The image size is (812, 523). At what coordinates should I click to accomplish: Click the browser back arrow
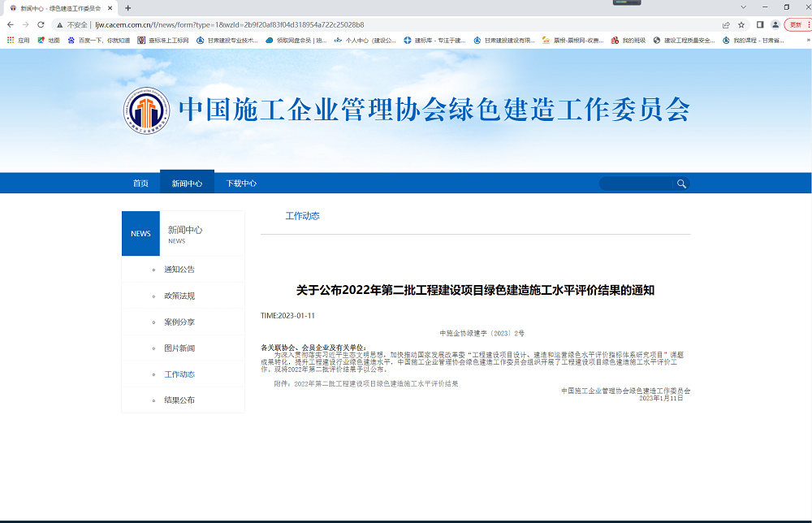click(11, 24)
